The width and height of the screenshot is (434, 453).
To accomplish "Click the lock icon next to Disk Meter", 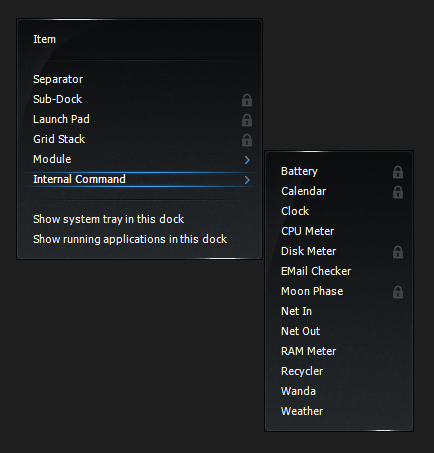I will coord(398,252).
